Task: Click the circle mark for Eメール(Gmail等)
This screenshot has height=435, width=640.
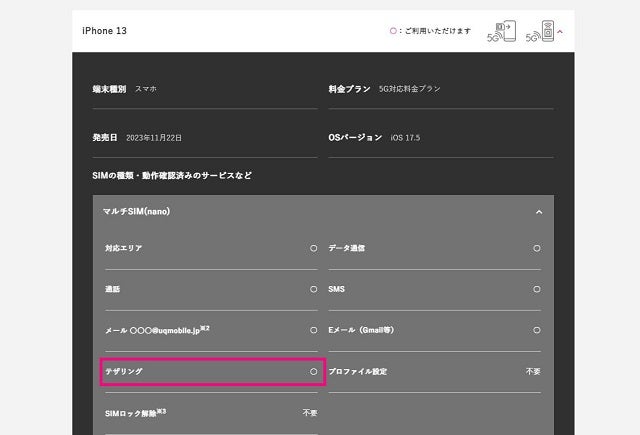Action: (x=536, y=330)
